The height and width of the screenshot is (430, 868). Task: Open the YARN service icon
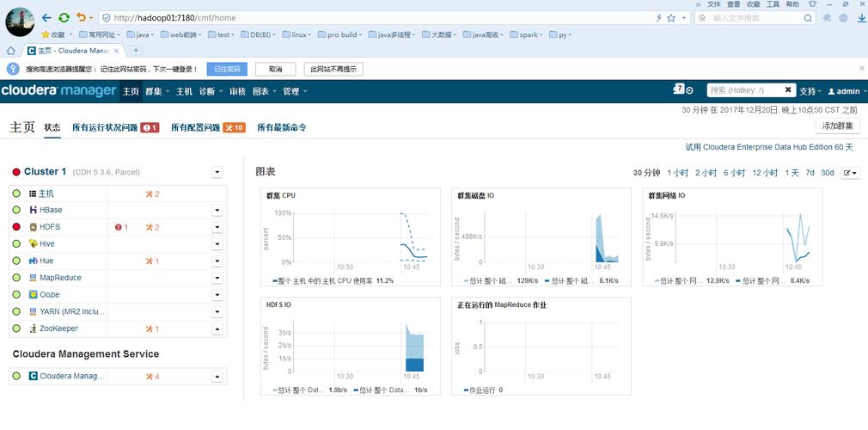click(33, 311)
